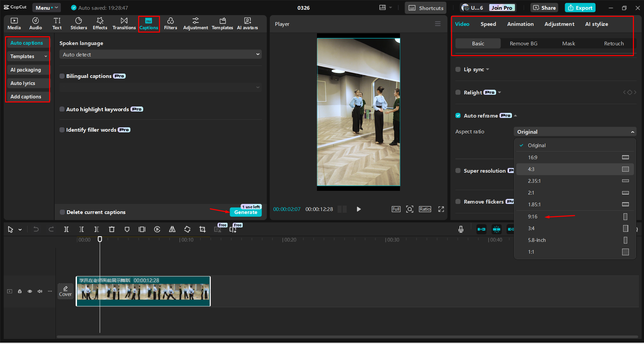Click the delete trash icon in toolbar
Image resolution: width=644 pixels, height=344 pixels.
(x=112, y=229)
